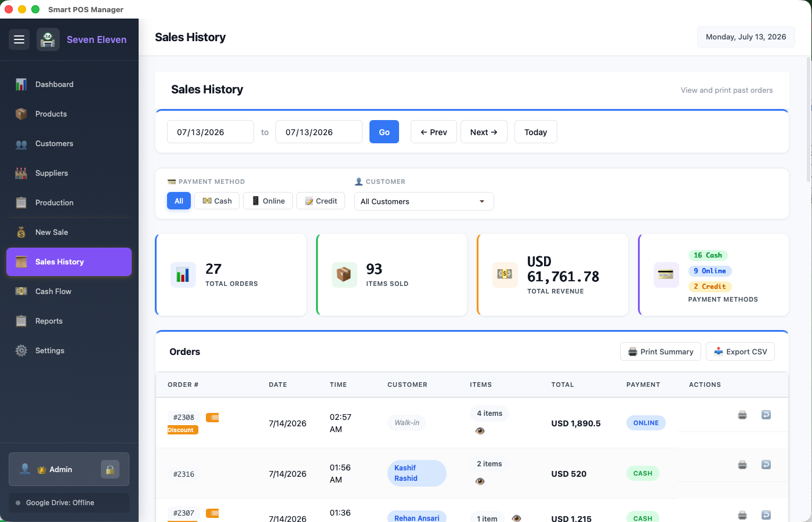Viewport: 812px width, 522px height.
Task: Click the end date field after 'to'
Action: point(319,132)
